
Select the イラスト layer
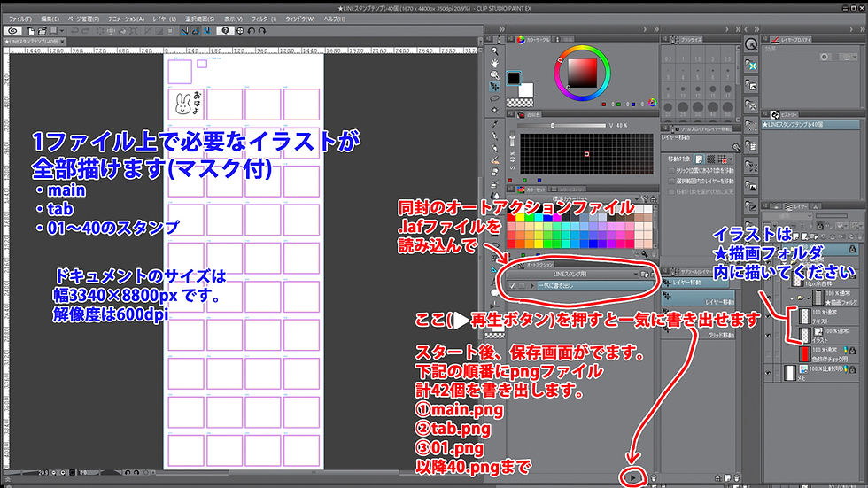click(829, 335)
